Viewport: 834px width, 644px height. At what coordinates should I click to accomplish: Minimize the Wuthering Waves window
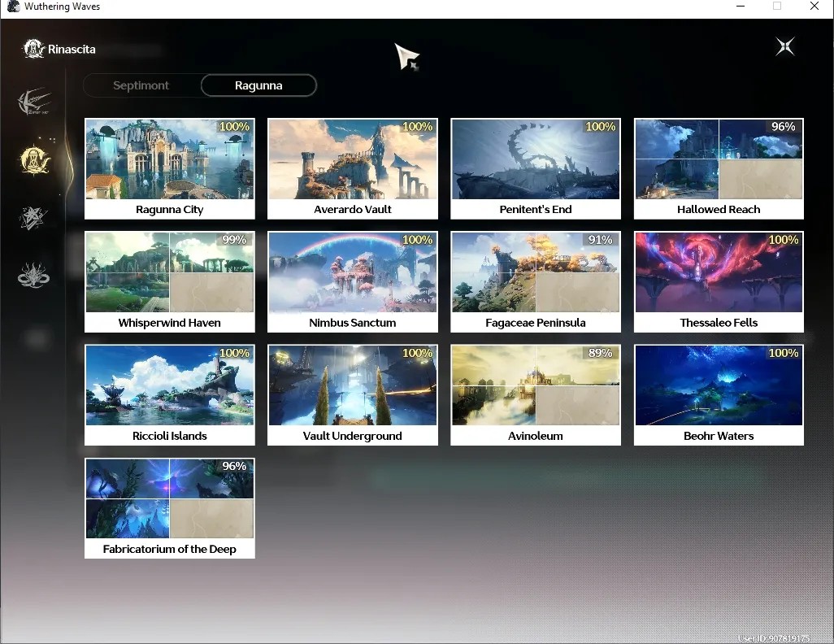(x=741, y=7)
